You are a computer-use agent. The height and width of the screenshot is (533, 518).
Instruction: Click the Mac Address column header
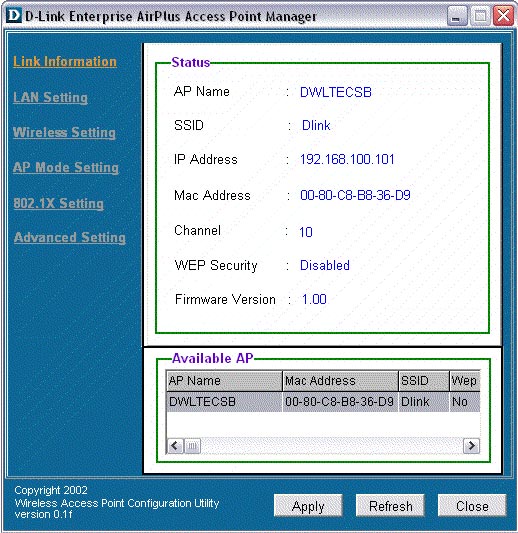coord(340,381)
